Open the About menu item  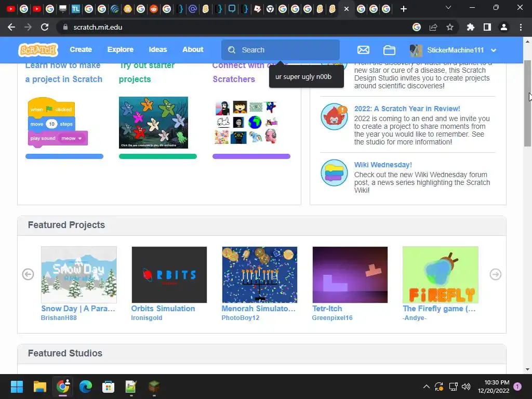pyautogui.click(x=193, y=49)
